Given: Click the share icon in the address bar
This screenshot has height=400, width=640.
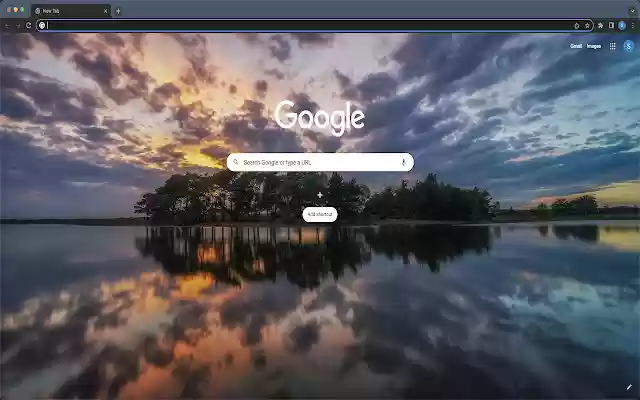Looking at the screenshot, I should tap(576, 25).
